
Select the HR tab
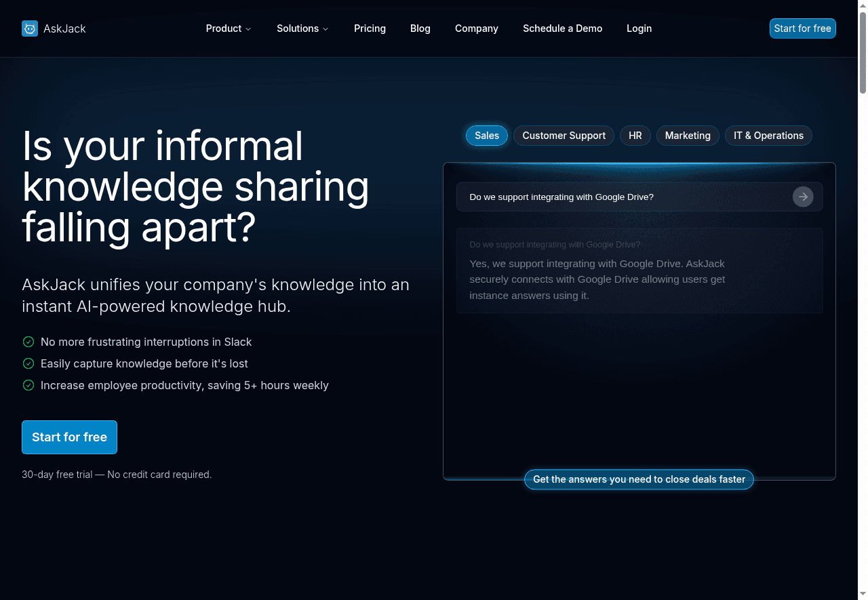(x=635, y=136)
